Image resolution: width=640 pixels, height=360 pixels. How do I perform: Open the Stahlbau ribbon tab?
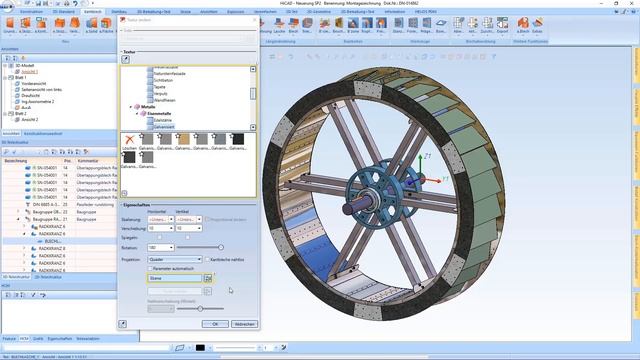point(119,12)
